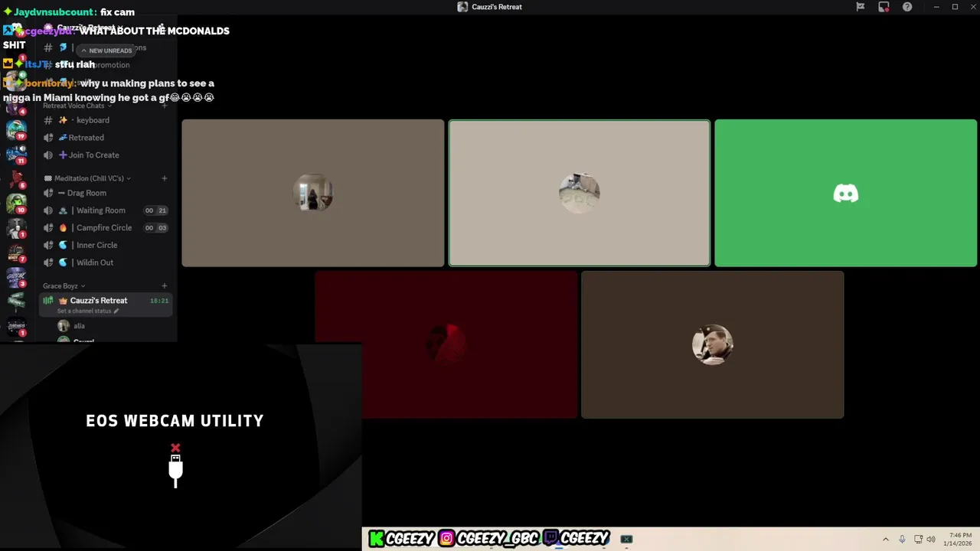
Task: Show hidden system tray icons chevron
Action: click(886, 539)
